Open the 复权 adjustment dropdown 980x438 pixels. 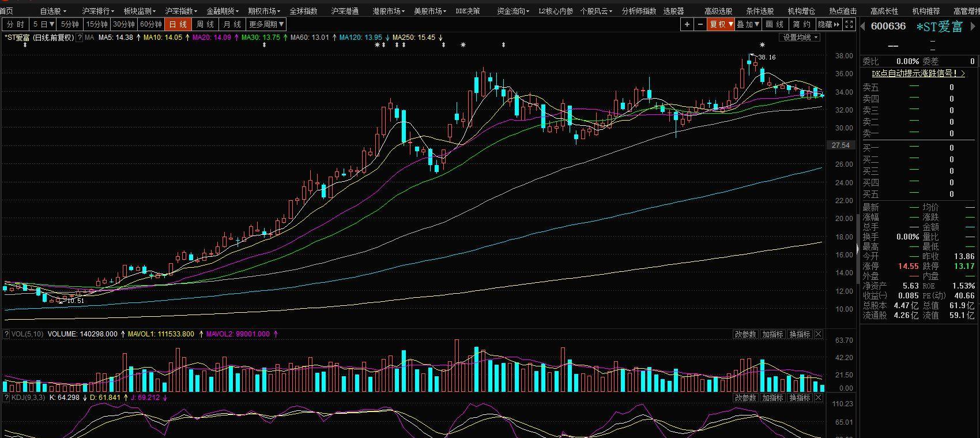click(721, 24)
